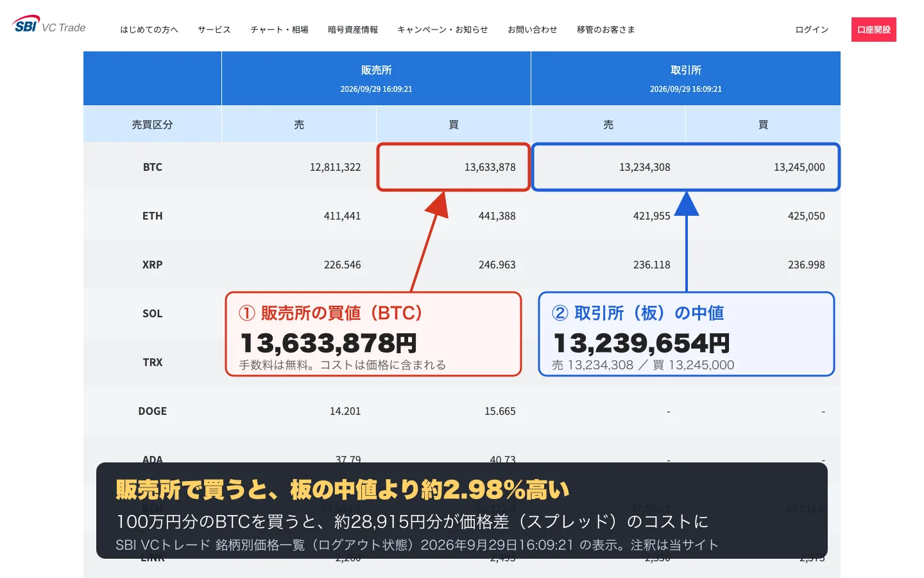Click DOGE buy price 15.665
924x578 pixels.
(x=500, y=411)
